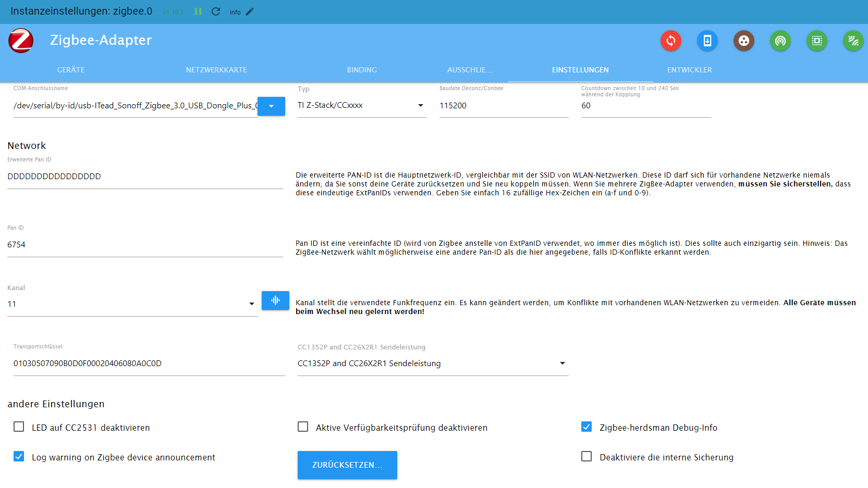Edit the info log level pencil
The height and width of the screenshot is (488, 868).
click(250, 11)
